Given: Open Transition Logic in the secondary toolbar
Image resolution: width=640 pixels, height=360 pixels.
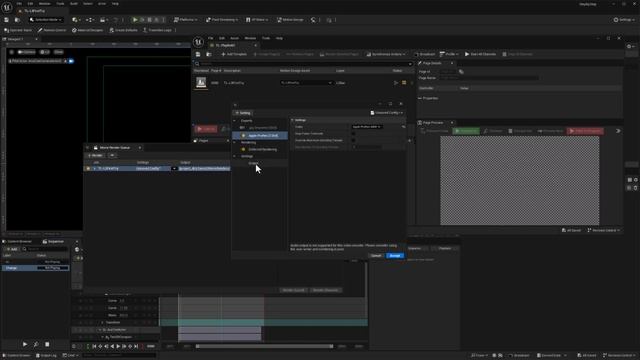Looking at the screenshot, I should coord(157,30).
